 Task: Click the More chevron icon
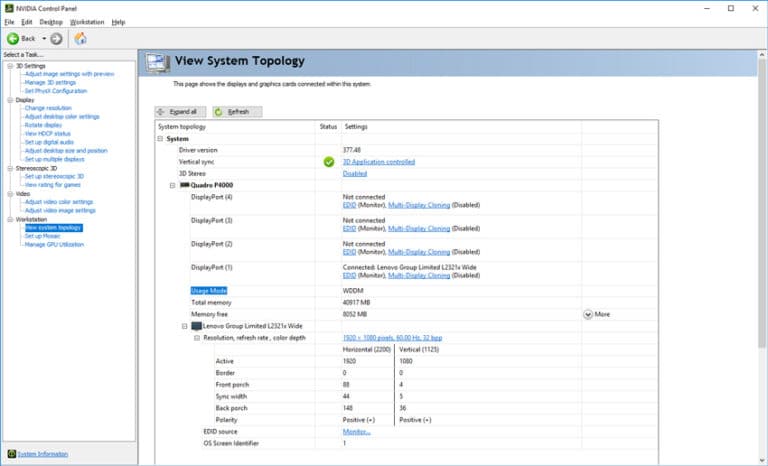tap(588, 315)
